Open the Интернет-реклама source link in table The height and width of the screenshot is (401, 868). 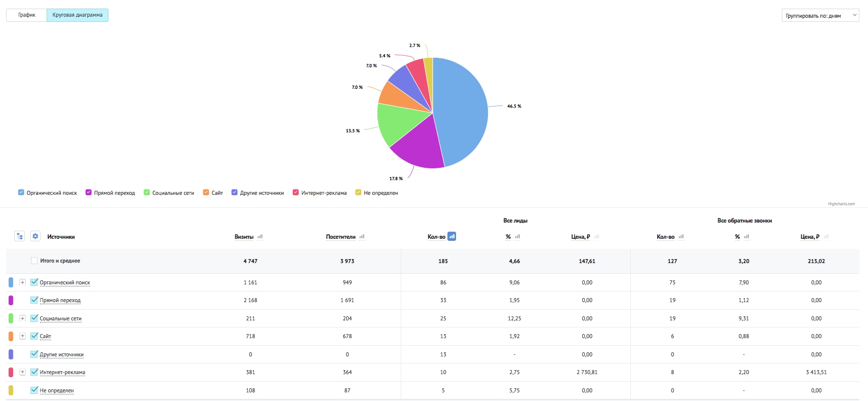click(x=62, y=372)
